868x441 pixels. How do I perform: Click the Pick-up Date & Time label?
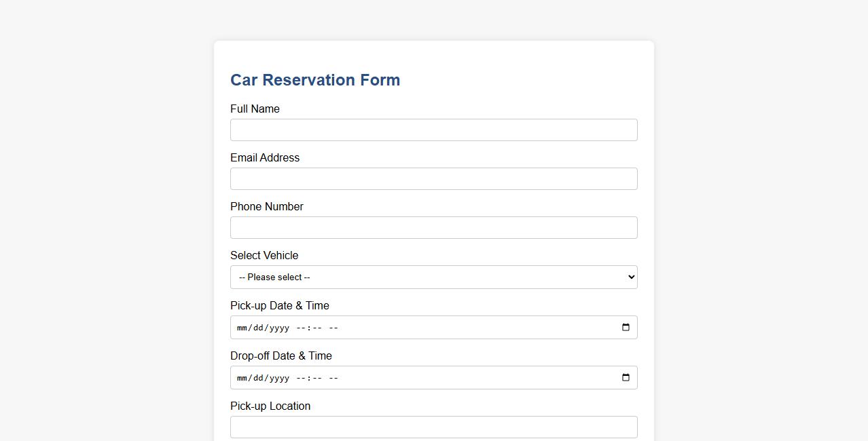[279, 305]
